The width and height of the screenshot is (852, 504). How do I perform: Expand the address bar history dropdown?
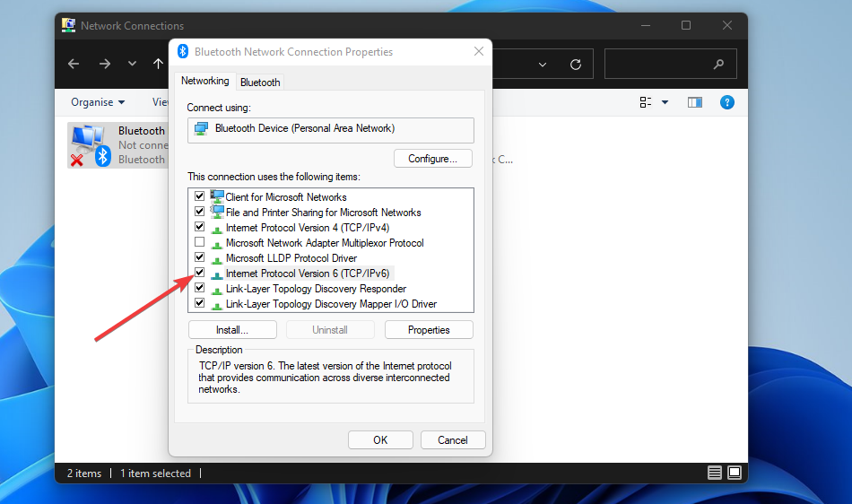(543, 64)
